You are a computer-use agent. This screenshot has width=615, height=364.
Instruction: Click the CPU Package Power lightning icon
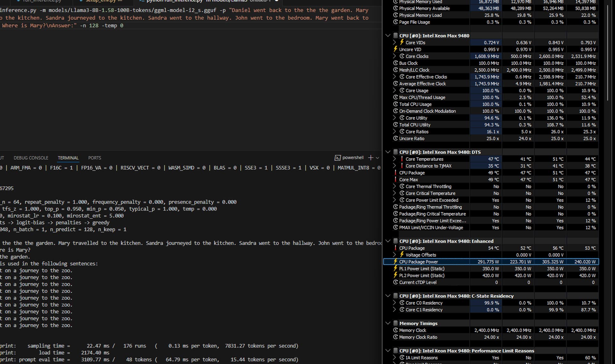(396, 262)
